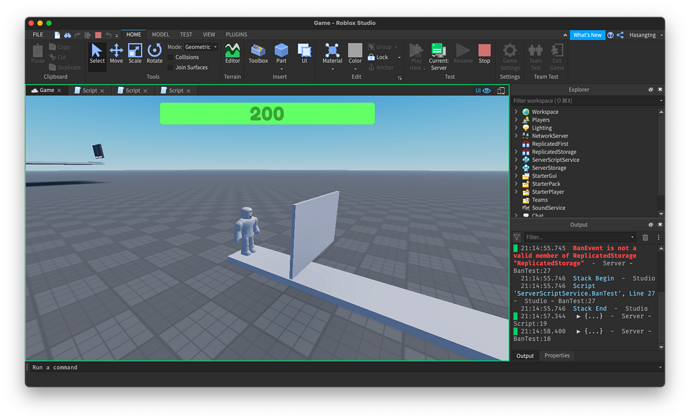
Task: Expand the StarterPlayer tree node
Action: [x=516, y=192]
